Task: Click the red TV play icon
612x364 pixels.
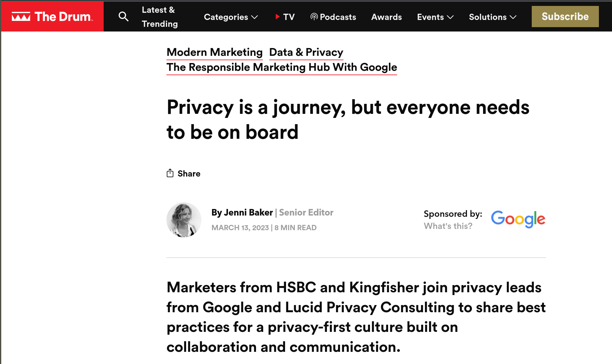Action: [277, 17]
